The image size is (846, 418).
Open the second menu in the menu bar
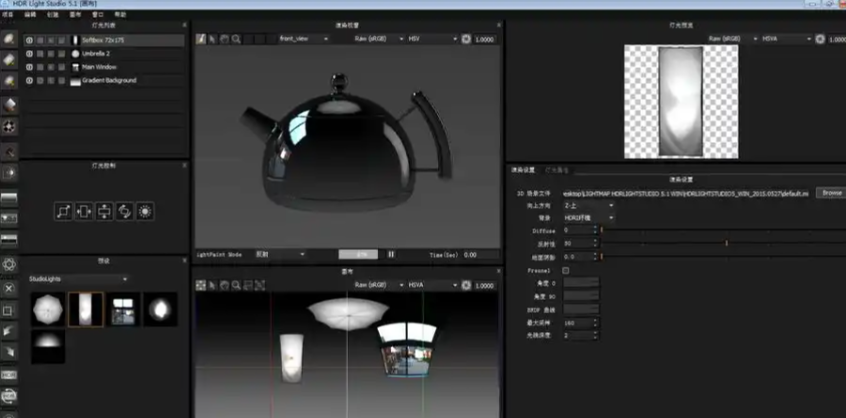click(x=31, y=16)
